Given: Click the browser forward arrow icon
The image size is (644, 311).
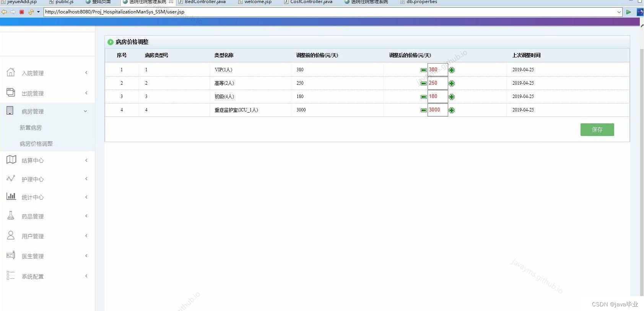Looking at the screenshot, I should (x=13, y=12).
